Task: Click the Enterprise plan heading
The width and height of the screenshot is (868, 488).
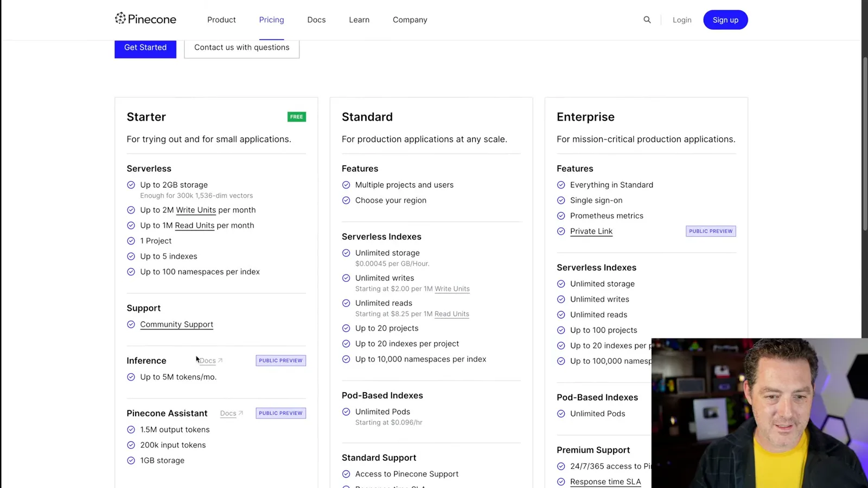Action: click(x=586, y=117)
